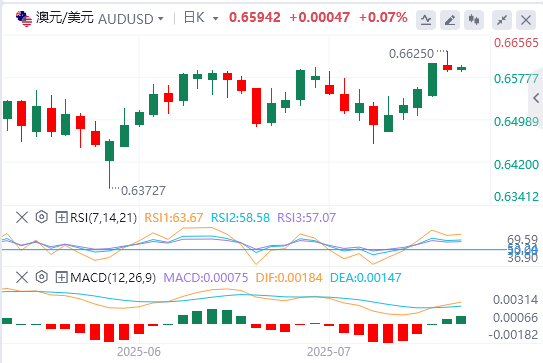The image size is (543, 363).
Task: Toggle RSI panel expand plus box
Action: click(61, 218)
